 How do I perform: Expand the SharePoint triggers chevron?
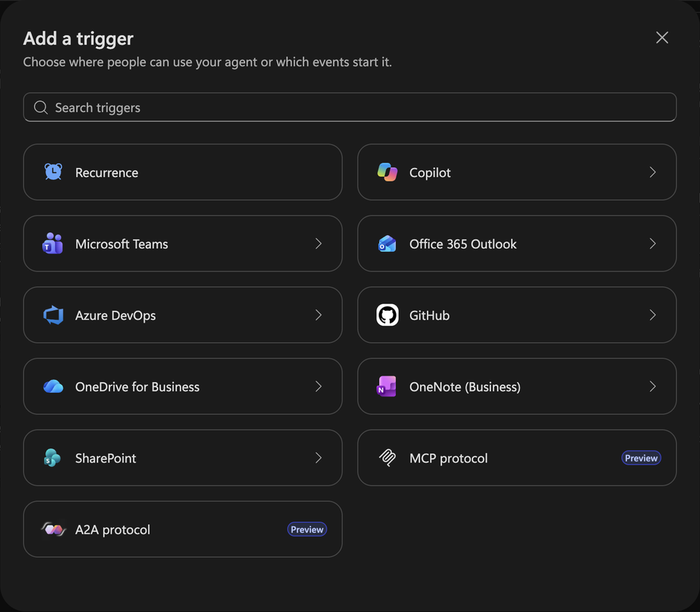tap(318, 458)
